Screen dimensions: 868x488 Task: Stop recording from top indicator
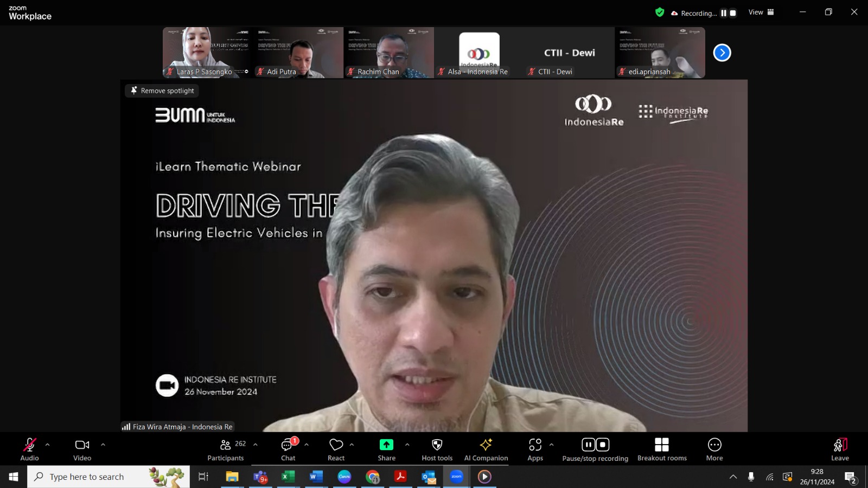click(733, 13)
